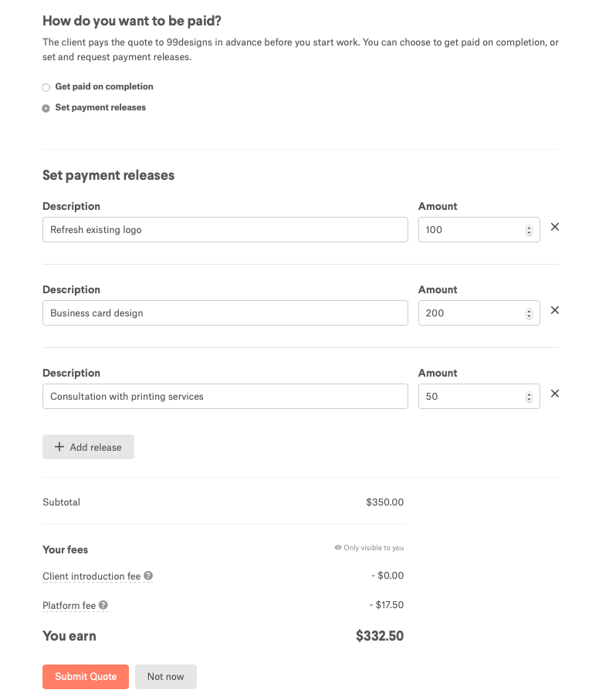Click the stepper arrows on the 50 amount

(x=529, y=397)
